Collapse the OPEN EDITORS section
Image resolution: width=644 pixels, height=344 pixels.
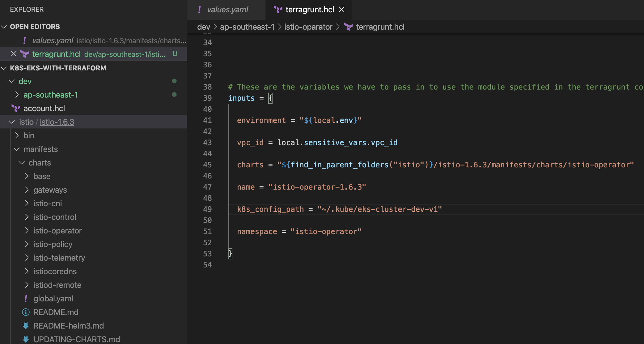[4, 27]
